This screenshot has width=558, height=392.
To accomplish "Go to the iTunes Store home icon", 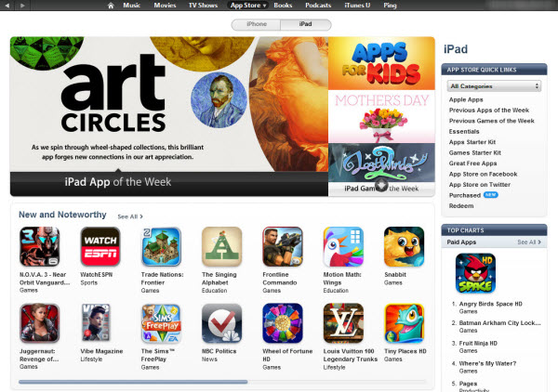I will 111,6.
